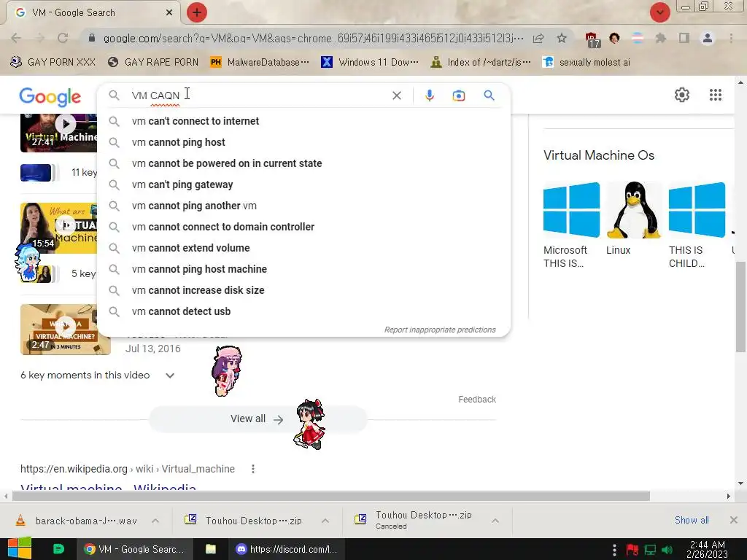This screenshot has width=747, height=560.
Task: Close the downloads bar
Action: point(734,520)
